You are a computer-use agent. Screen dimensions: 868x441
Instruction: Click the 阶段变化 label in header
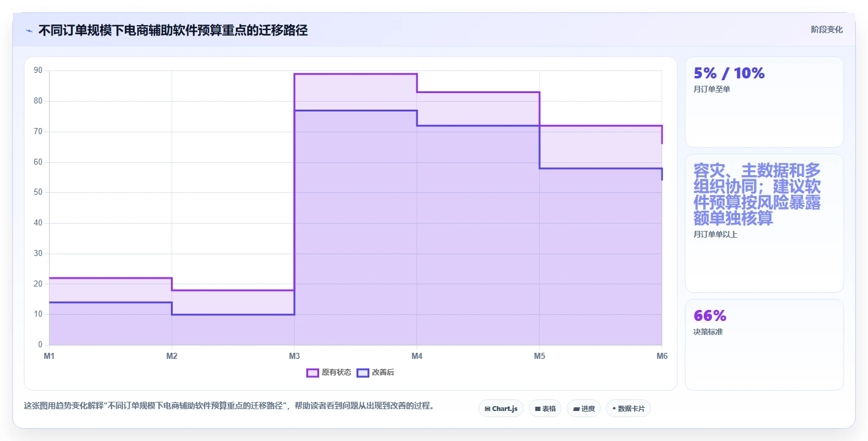pos(826,29)
